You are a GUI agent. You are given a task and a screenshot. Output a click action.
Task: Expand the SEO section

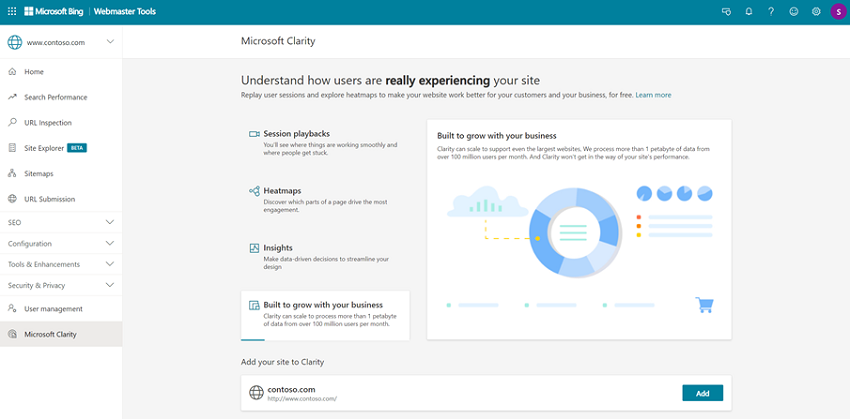tap(61, 222)
